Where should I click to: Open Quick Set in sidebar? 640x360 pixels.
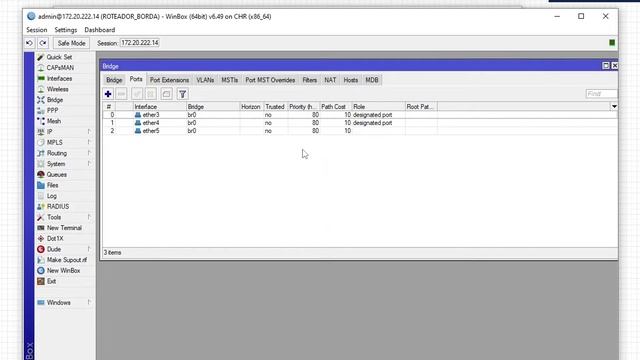pos(59,57)
